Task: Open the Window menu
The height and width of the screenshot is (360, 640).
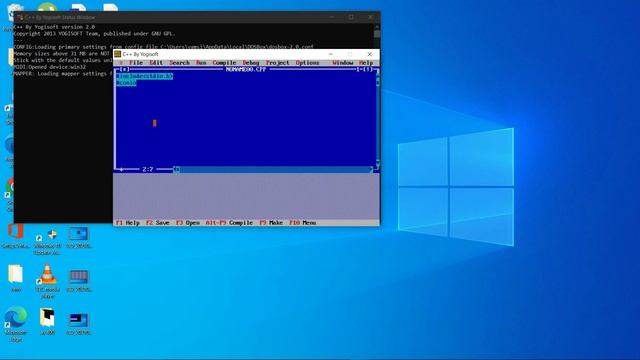Action: point(342,63)
